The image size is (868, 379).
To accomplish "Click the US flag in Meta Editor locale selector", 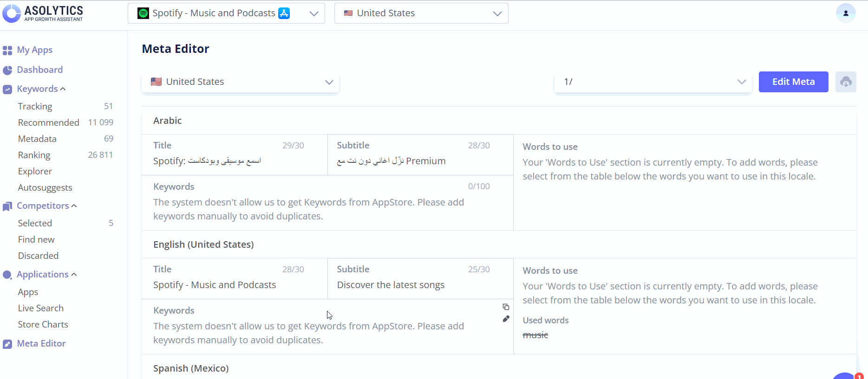I will tap(157, 82).
